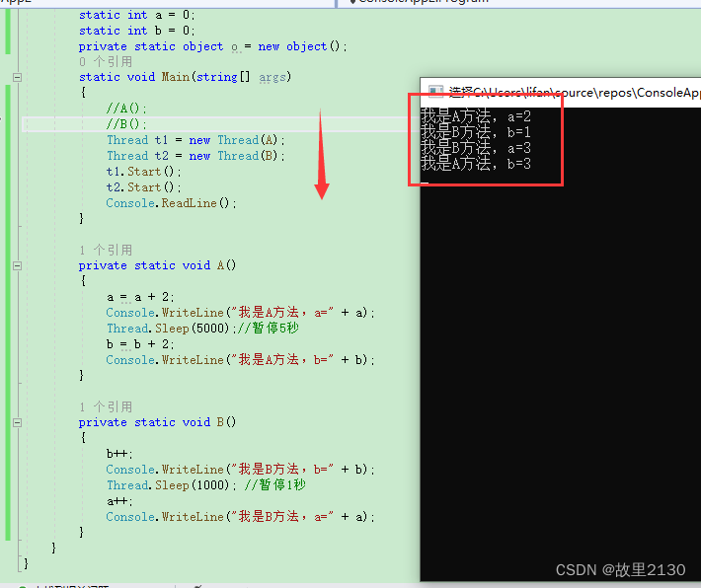Open the '0 个引用' CodeLens above Main
This screenshot has height=588, width=701.
[104, 61]
